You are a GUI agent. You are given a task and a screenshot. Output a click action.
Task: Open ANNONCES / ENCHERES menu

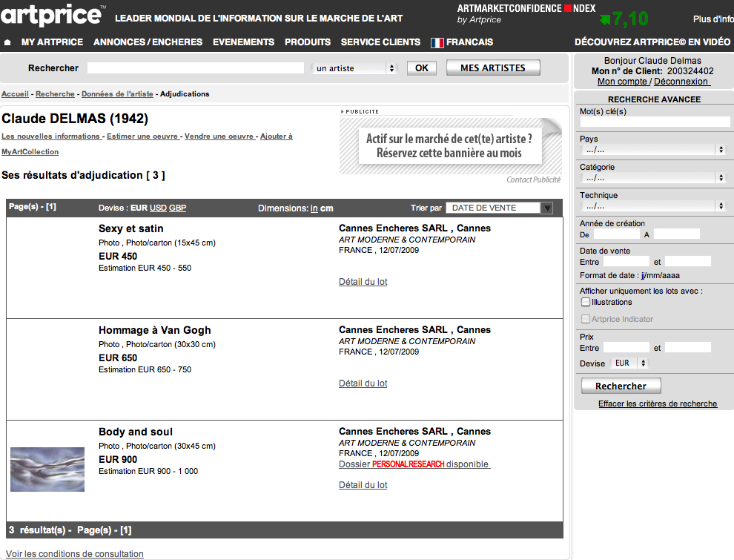pyautogui.click(x=148, y=42)
